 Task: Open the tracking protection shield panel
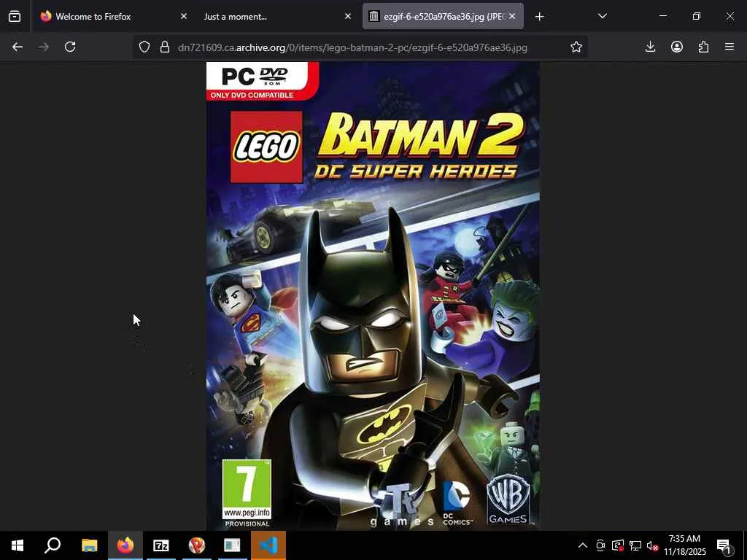[144, 47]
